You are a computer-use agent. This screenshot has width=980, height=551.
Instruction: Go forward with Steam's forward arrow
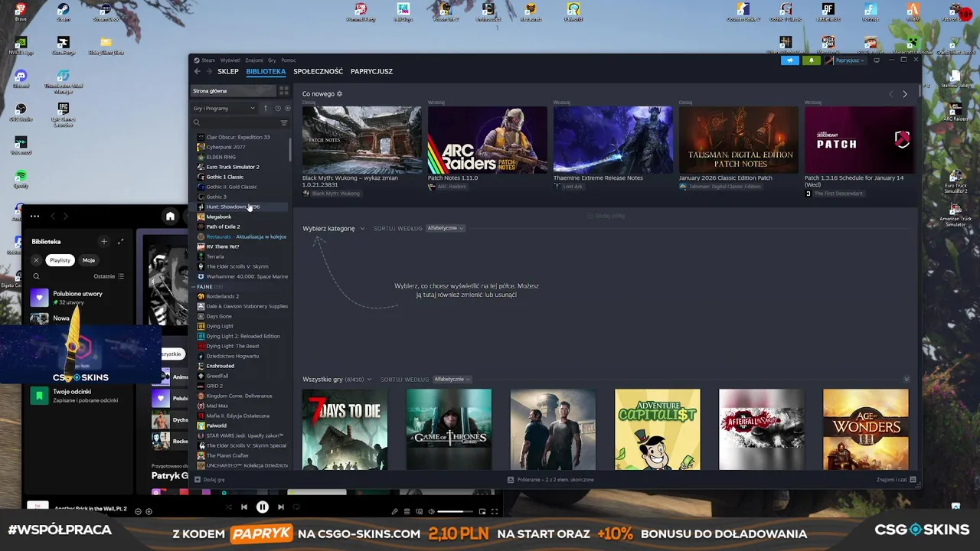209,71
